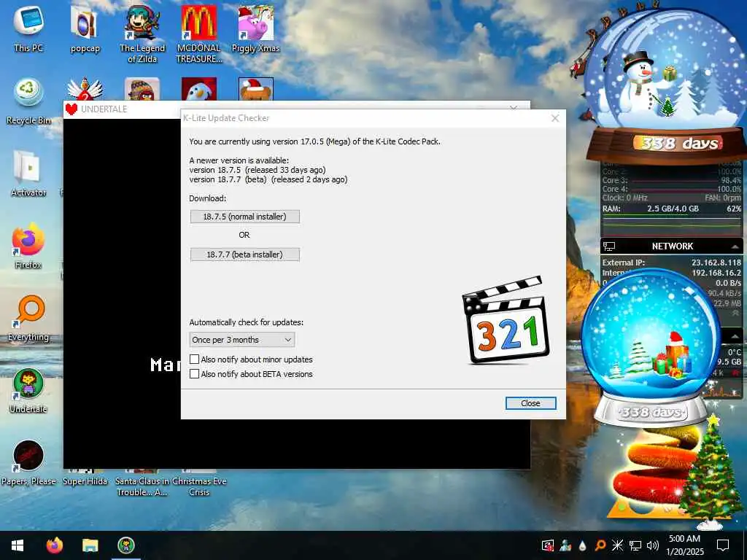Select the Undertale desktop shortcut
The height and width of the screenshot is (560, 747).
(x=28, y=391)
